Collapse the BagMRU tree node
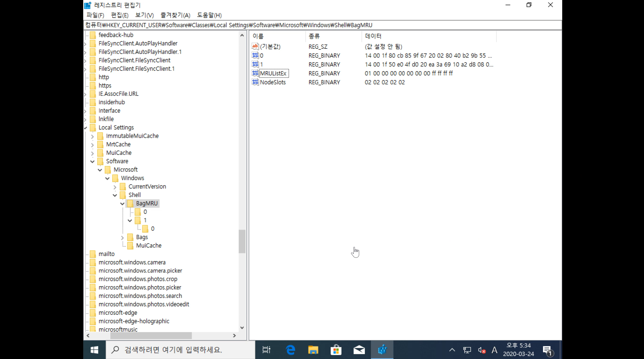 pos(122,203)
